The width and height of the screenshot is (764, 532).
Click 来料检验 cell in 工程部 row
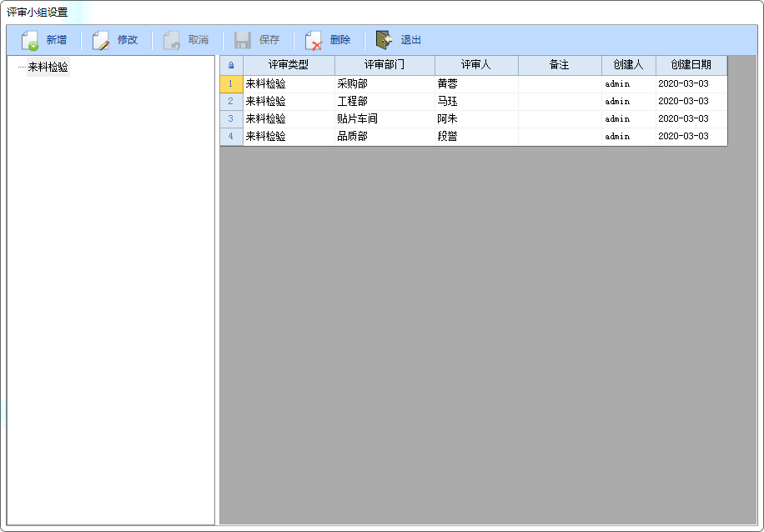click(289, 102)
